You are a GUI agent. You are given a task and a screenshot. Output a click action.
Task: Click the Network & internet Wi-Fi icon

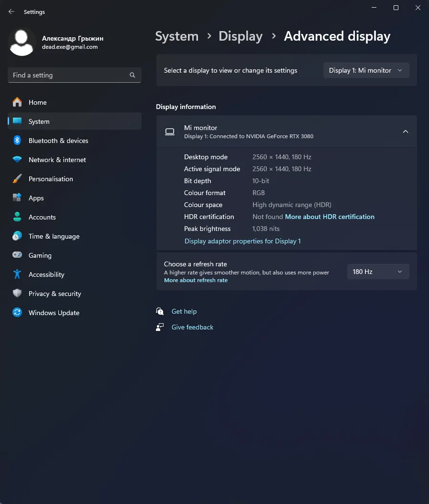click(17, 160)
